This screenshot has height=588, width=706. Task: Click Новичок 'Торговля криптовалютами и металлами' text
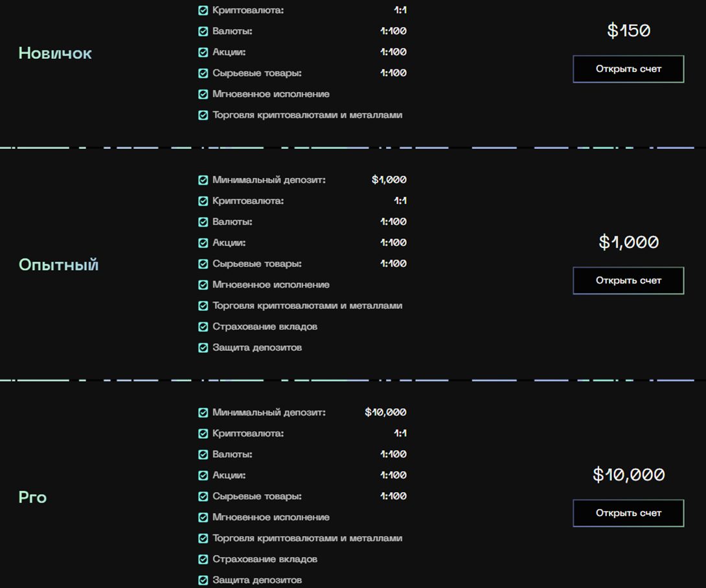coord(307,115)
